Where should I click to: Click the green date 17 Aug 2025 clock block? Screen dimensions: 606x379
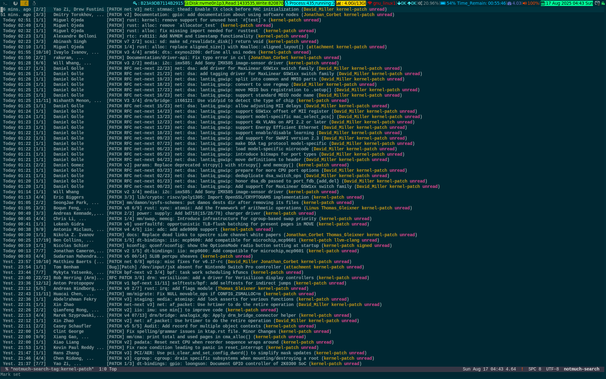click(x=567, y=3)
